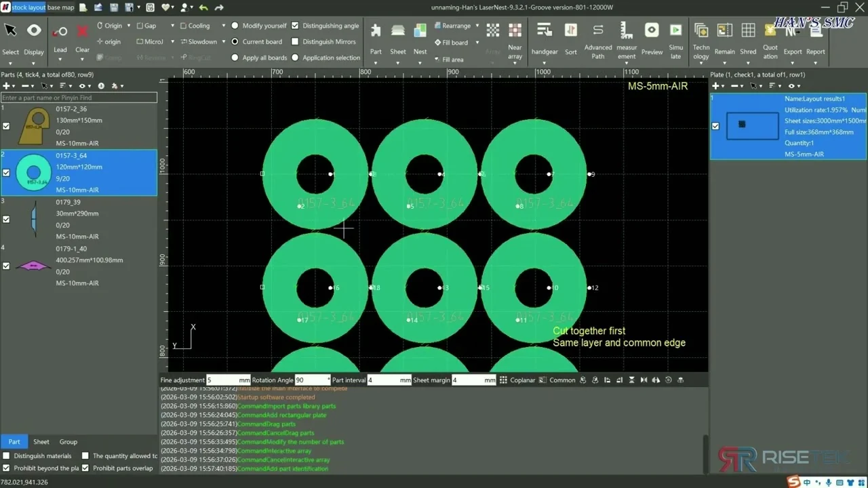This screenshot has width=868, height=488.
Task: Open the Part puzzle-piece tool
Action: (376, 30)
